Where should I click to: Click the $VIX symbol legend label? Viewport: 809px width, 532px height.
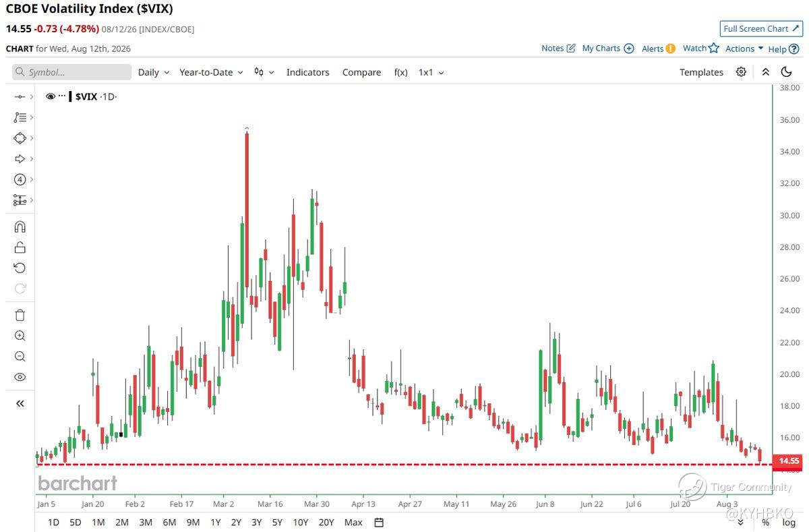86,96
